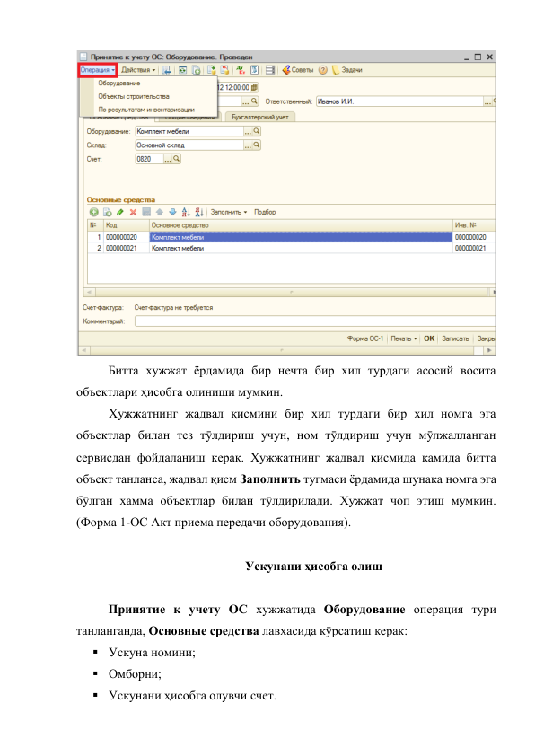Screen dimensions: 535x756
Task: Maximize the Принятие к учету ОС window
Action: coord(478,57)
